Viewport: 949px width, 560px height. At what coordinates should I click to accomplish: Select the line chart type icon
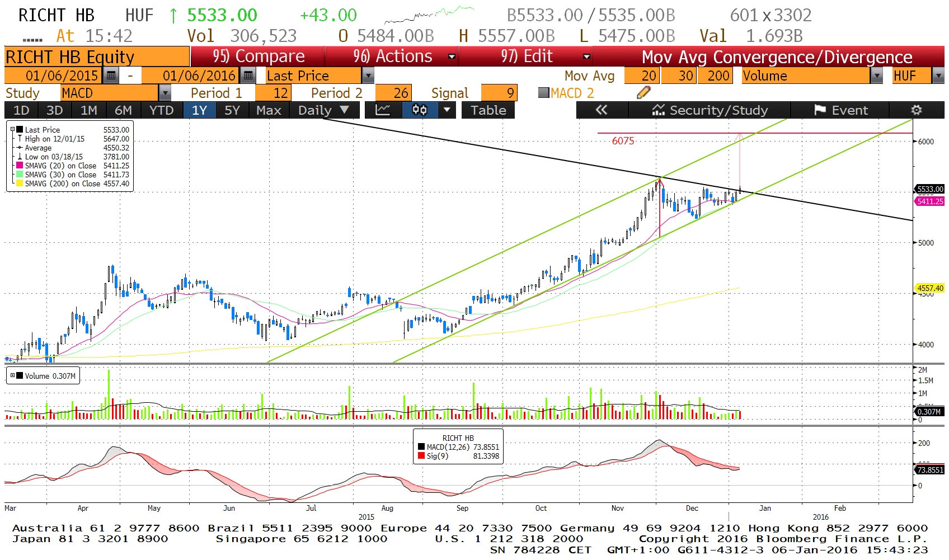383,110
